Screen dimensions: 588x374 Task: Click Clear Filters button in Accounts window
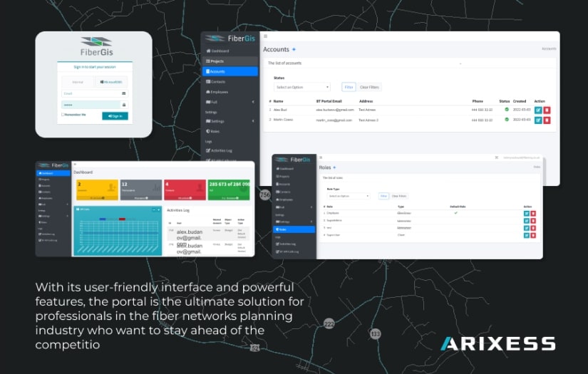pos(369,87)
